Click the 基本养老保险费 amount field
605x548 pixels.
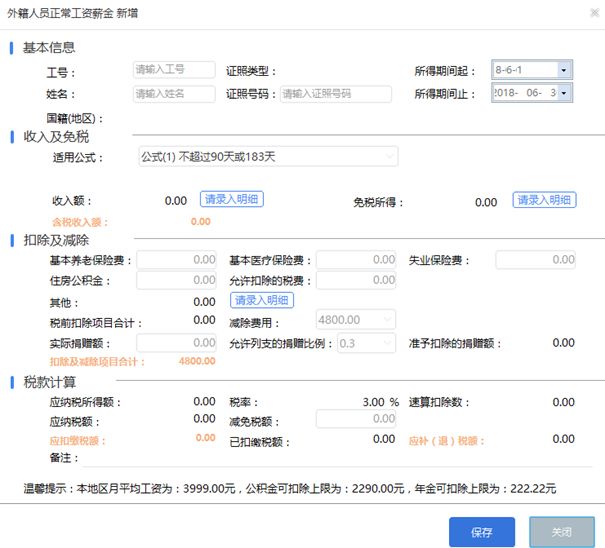pyautogui.click(x=177, y=260)
